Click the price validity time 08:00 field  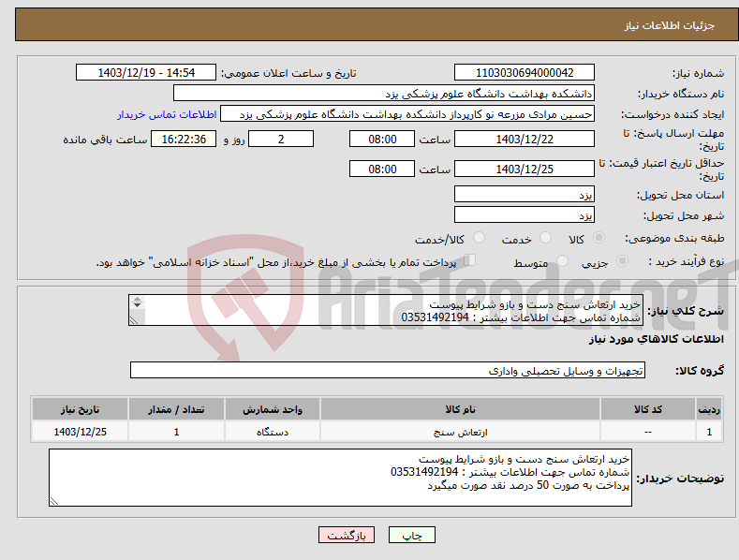(x=382, y=169)
